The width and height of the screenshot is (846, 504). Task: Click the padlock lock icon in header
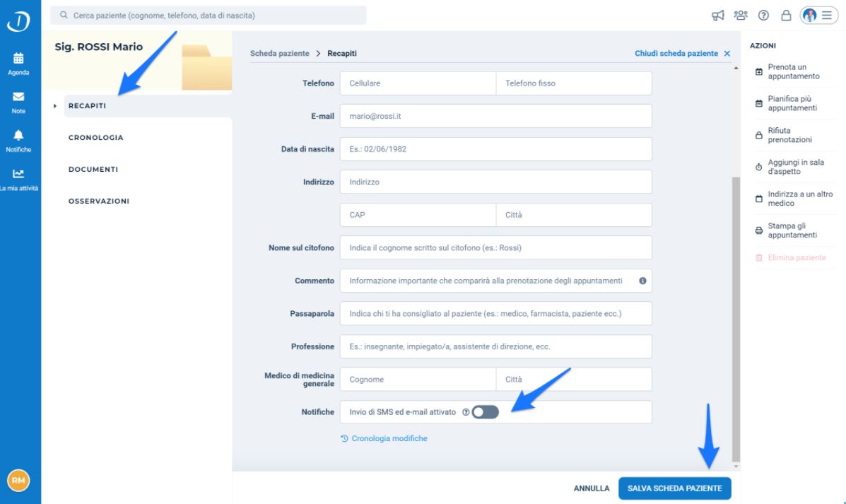(786, 15)
